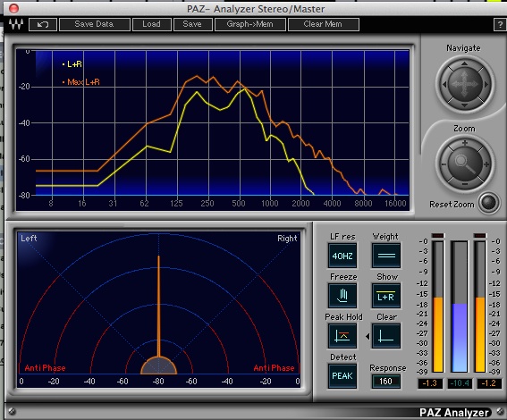Click the stereo position display needle
The height and width of the screenshot is (420, 507).
(x=159, y=307)
